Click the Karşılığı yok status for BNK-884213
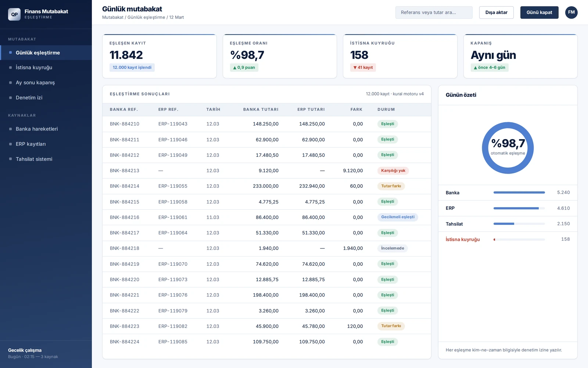This screenshot has height=368, width=588. click(393, 171)
